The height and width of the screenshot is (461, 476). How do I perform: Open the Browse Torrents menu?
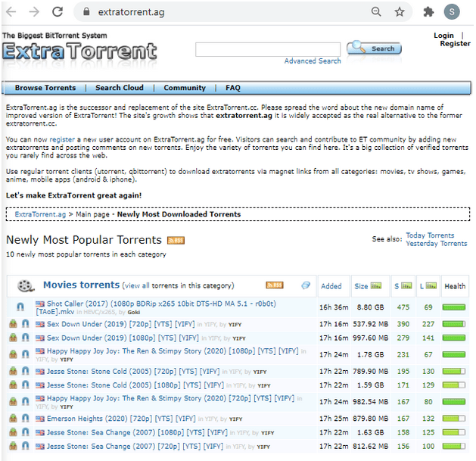45,88
